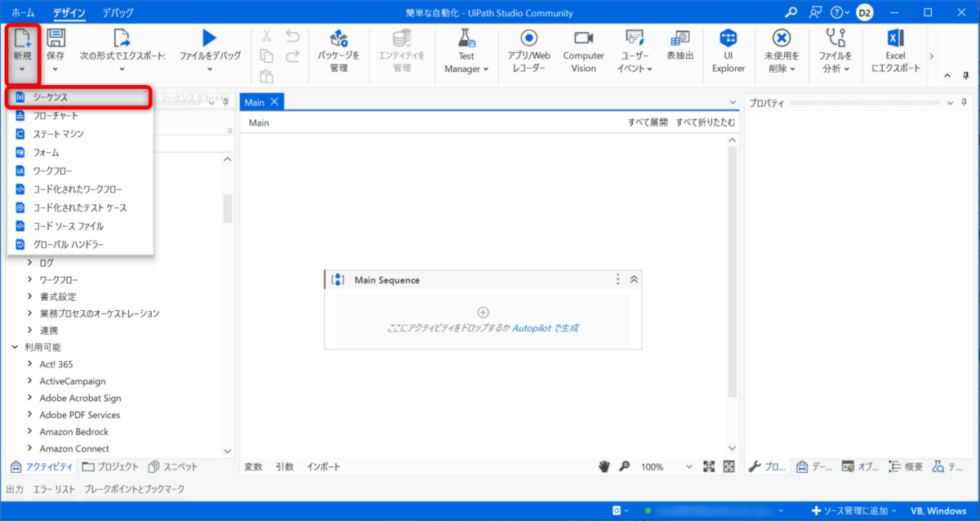980x521 pixels.
Task: Click the エンティティを管理 database icon
Action: click(401, 37)
